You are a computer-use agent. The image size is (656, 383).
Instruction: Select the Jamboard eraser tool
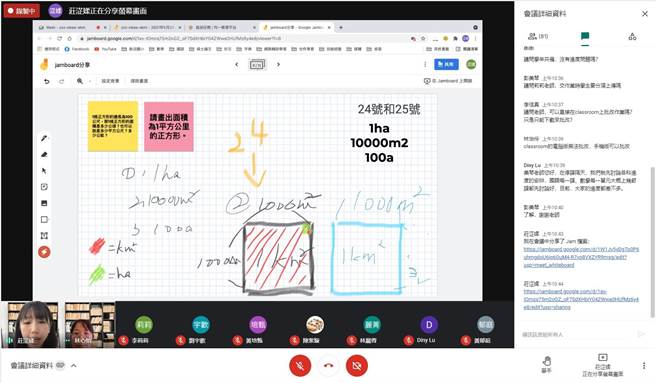click(44, 154)
